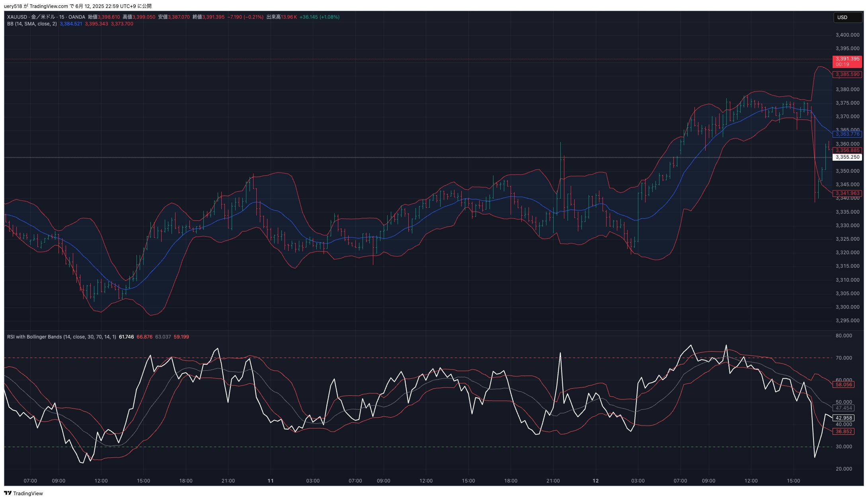Click the 21:00 label before date 11
Viewport: 868px width, 500px height.
point(228,481)
